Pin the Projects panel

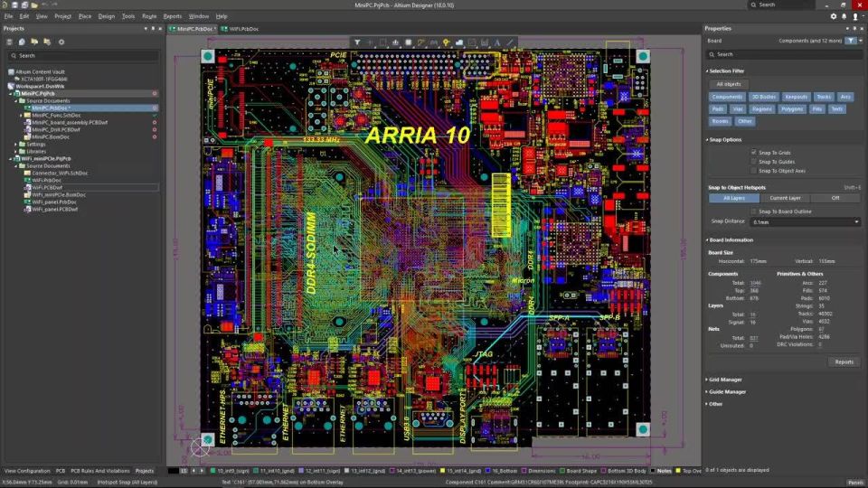153,28
